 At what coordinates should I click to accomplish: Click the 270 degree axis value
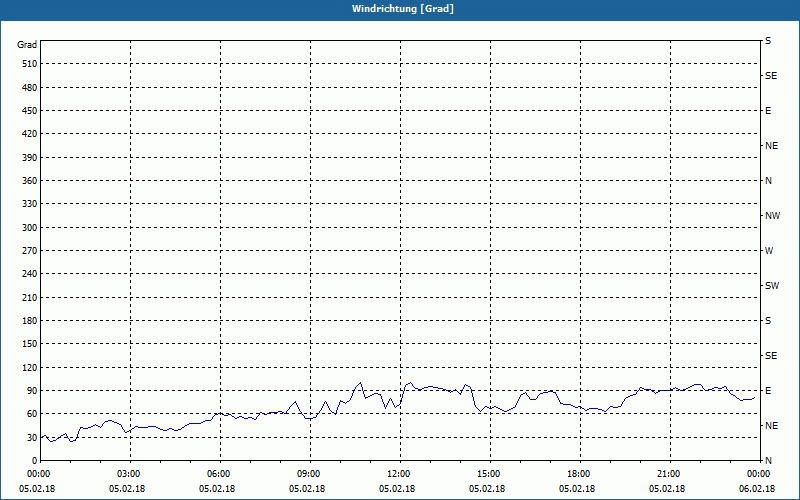click(30, 251)
